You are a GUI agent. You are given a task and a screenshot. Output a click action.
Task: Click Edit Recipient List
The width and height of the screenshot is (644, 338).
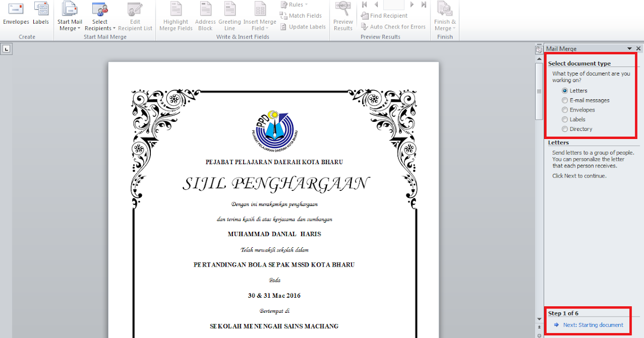click(x=135, y=17)
